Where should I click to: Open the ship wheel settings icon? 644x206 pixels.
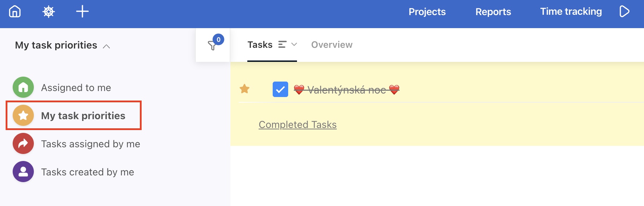click(x=49, y=12)
